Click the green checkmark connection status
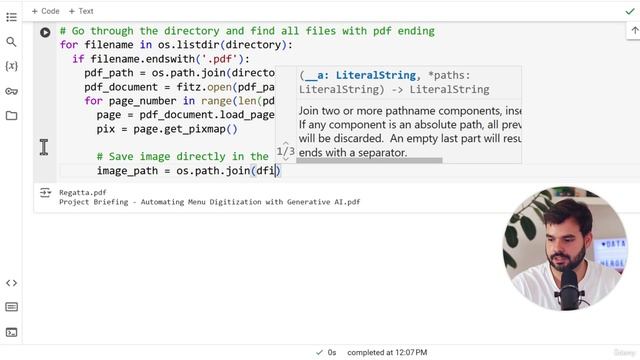The width and height of the screenshot is (640, 360). pos(630,11)
